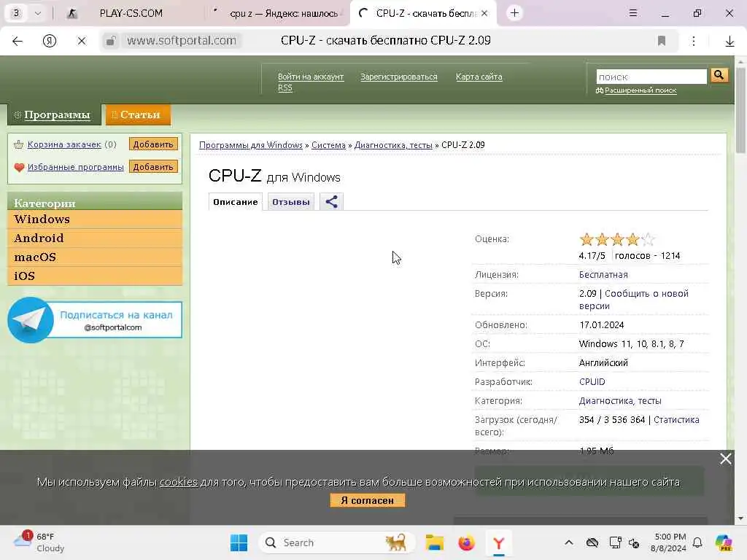Select the macOS category
The height and width of the screenshot is (560, 747).
click(x=95, y=257)
